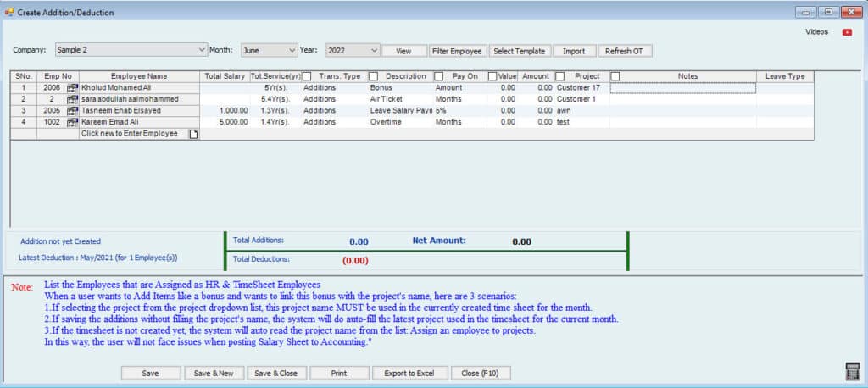
Task: Click the Save & Close button
Action: coord(276,373)
